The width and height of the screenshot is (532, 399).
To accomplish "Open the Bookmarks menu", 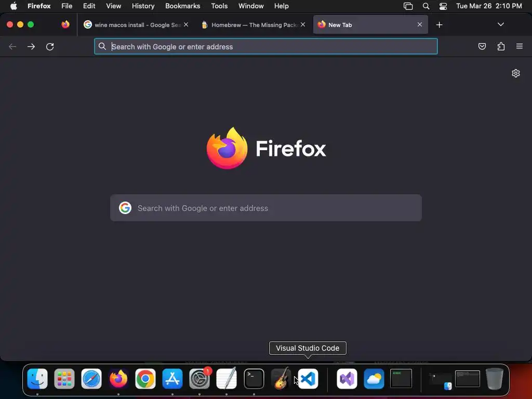I will 182,6.
